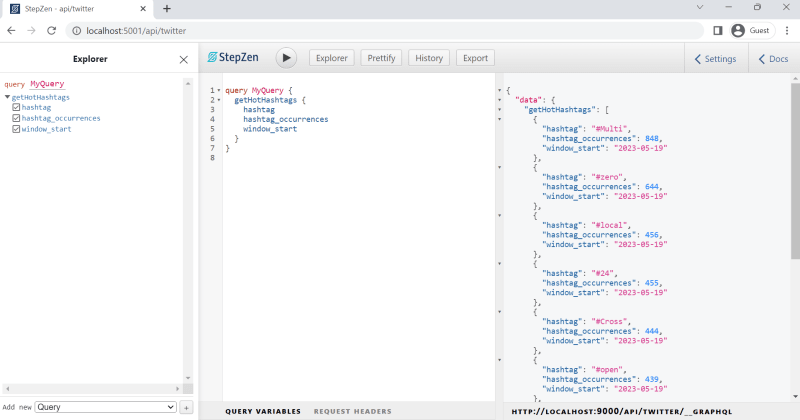Collapse the #Cross result object

499,312
